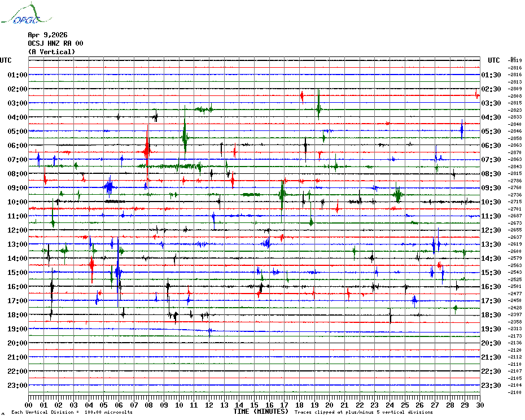Click the right UTC axis header
This screenshot has height=420, width=525.
point(493,60)
